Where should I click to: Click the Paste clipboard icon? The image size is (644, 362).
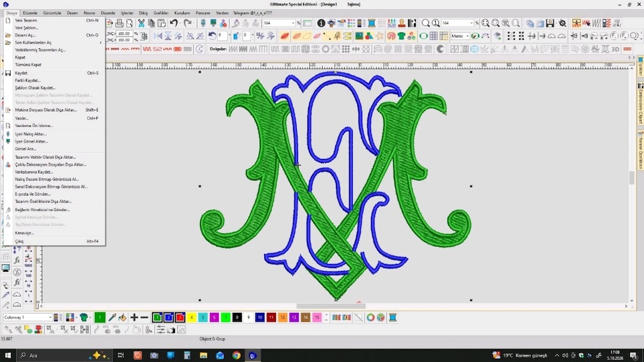point(162,23)
